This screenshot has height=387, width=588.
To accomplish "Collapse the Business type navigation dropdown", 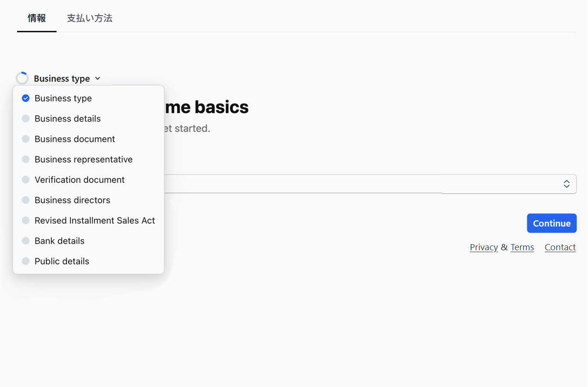I will click(x=97, y=78).
